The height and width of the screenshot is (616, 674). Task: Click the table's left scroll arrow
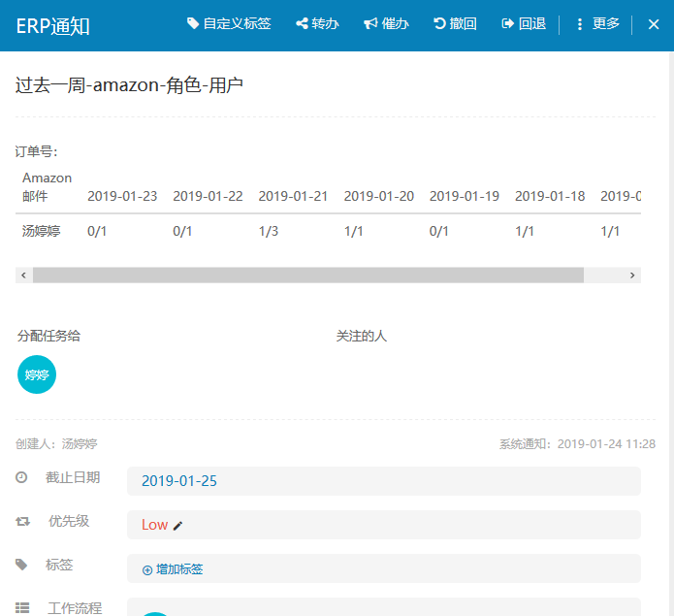[x=24, y=276]
